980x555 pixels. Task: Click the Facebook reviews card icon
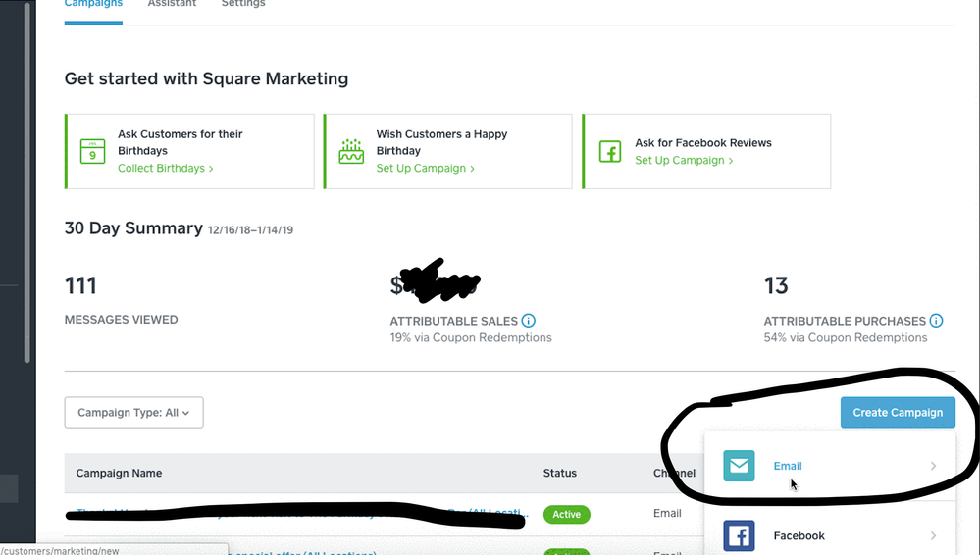click(x=609, y=152)
